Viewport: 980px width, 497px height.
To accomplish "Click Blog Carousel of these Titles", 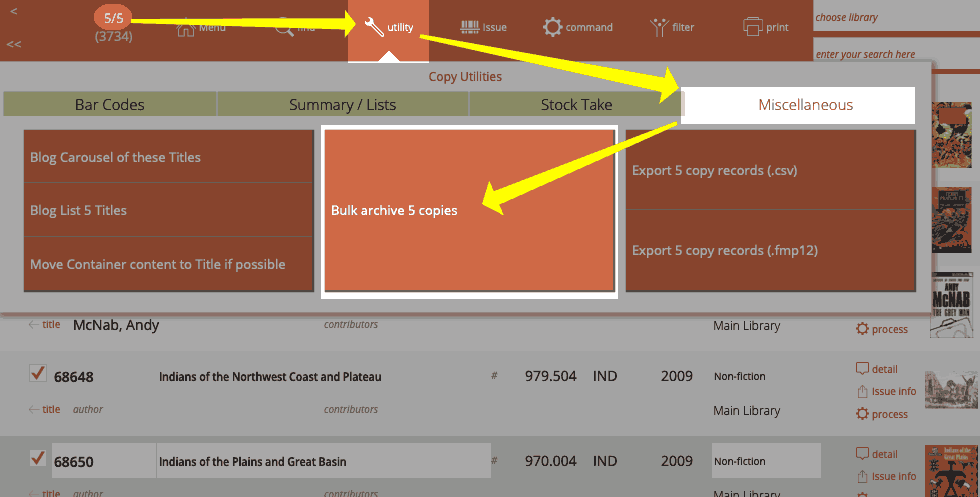I will [169, 157].
